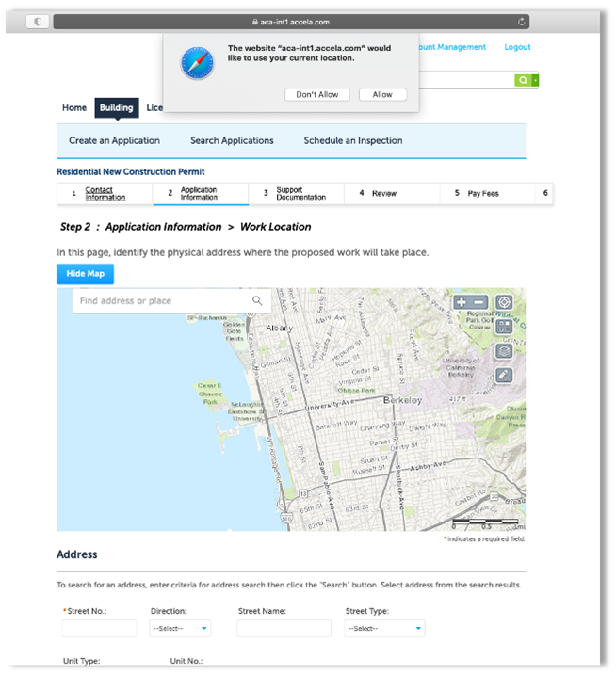Click Allow in the location prompt

382,94
